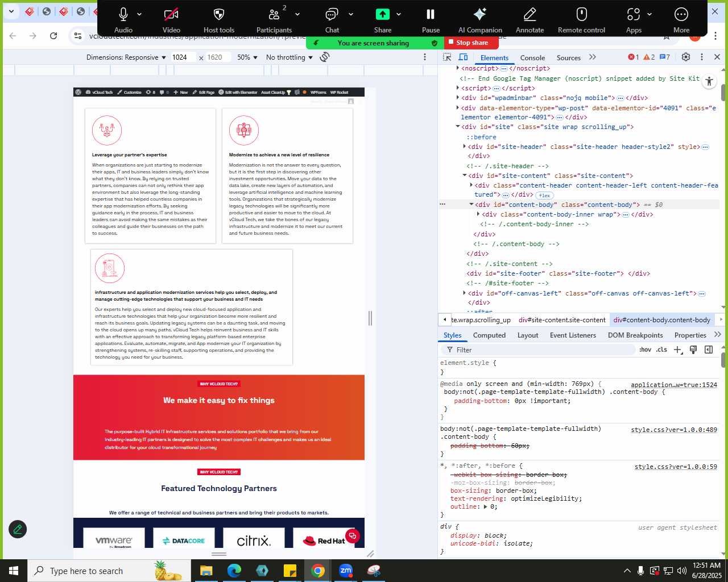
Task: Click the width field showing 1024
Action: tap(183, 57)
